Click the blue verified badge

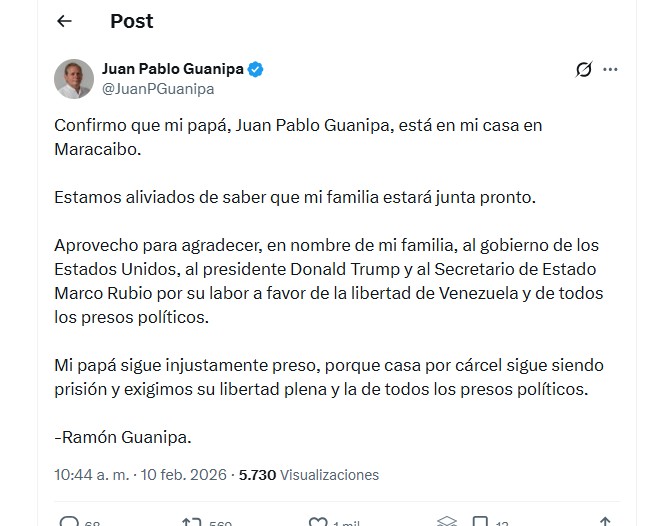pos(257,69)
